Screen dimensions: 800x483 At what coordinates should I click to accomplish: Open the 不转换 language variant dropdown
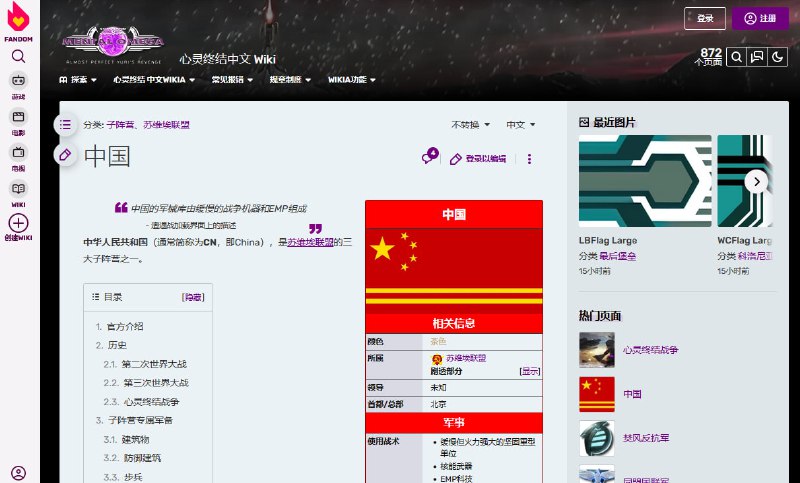tap(470, 124)
